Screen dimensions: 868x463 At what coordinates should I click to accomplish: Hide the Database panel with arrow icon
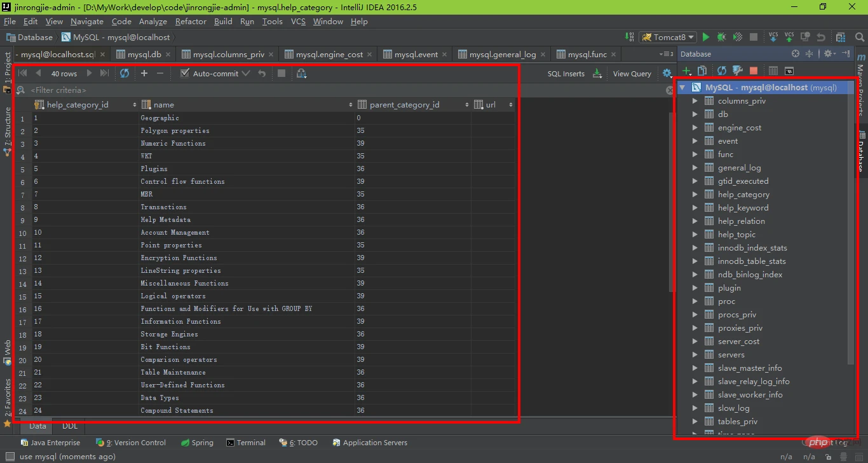tap(846, 53)
